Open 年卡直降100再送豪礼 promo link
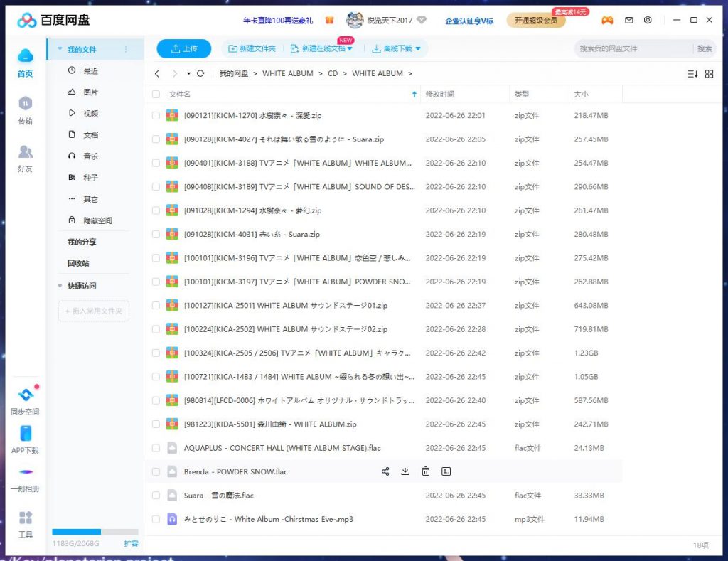 278,21
